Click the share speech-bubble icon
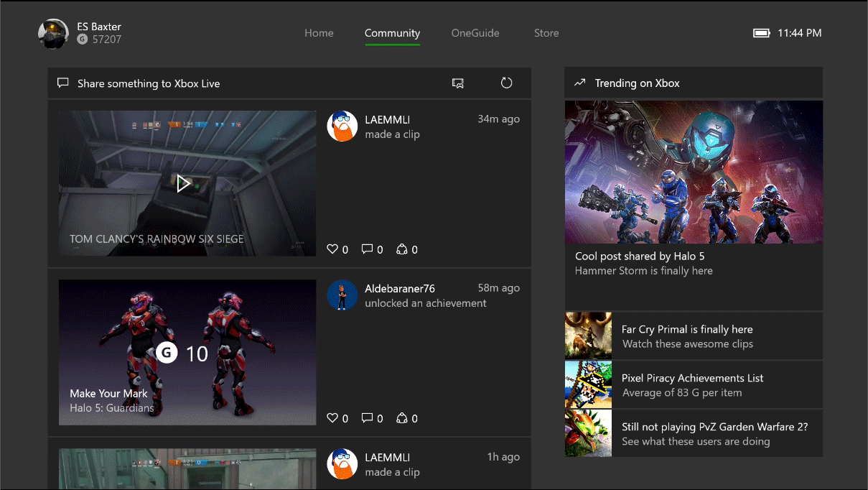The width and height of the screenshot is (868, 490). (63, 83)
